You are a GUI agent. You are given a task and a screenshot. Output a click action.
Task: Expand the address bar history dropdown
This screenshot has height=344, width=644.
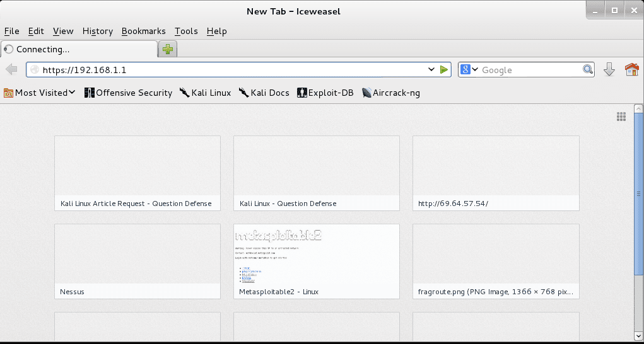(x=431, y=70)
